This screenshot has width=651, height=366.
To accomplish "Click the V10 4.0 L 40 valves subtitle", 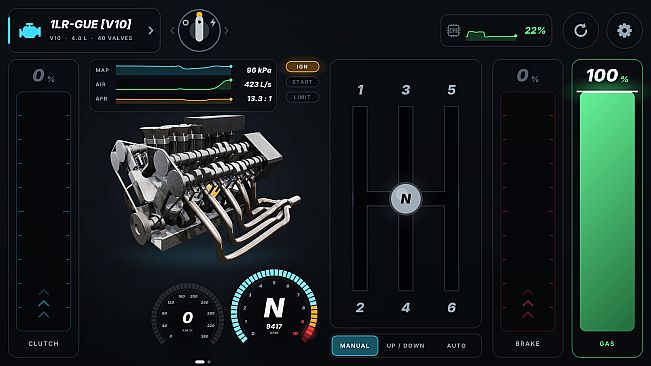I will (x=91, y=38).
